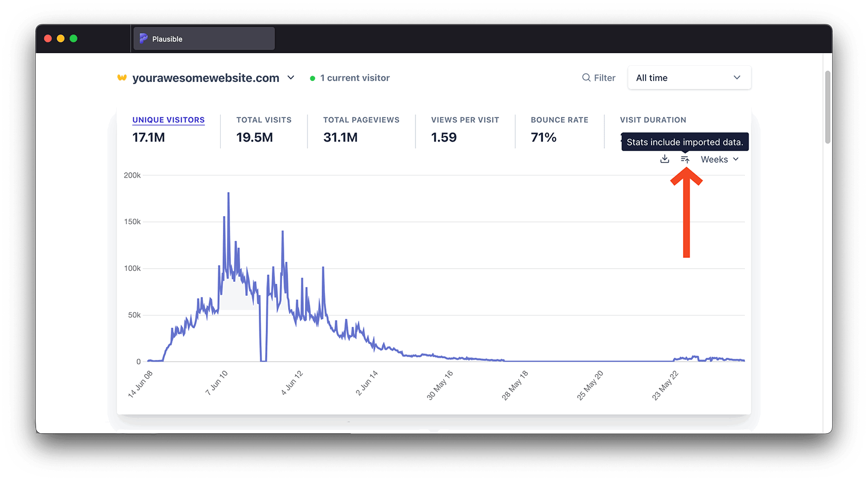Click the Plausible logo in tab

pos(144,39)
